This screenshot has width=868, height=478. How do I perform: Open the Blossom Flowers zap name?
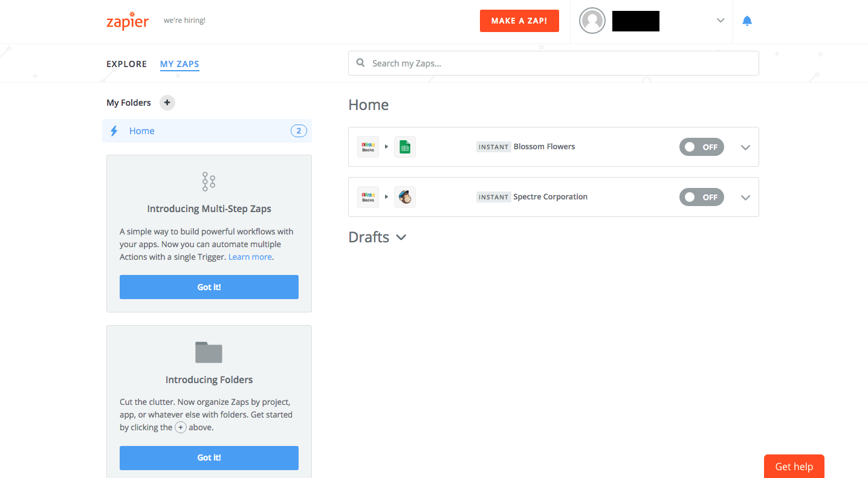pyautogui.click(x=544, y=147)
